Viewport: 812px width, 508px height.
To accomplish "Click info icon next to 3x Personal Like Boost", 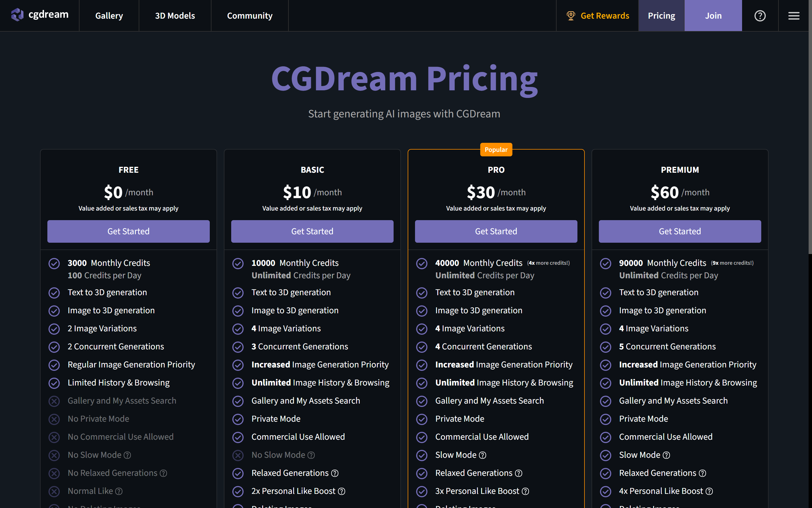I will point(526,491).
